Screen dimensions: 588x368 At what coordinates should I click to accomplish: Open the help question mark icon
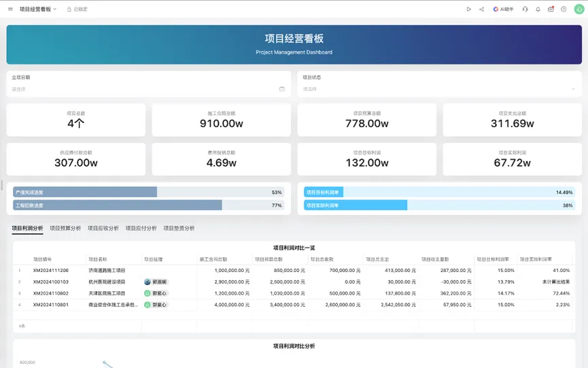tap(564, 10)
